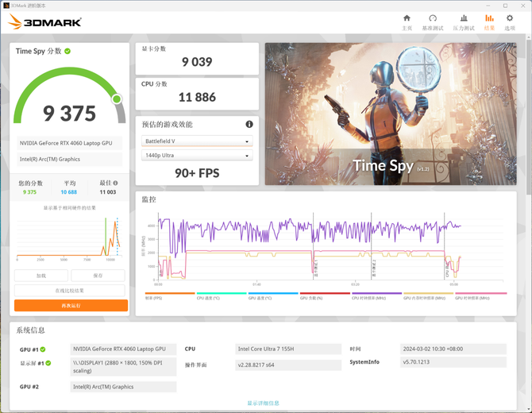This screenshot has height=413, width=532.
Task: Toggle the Frame rate (FPS) legend
Action: coord(170,296)
